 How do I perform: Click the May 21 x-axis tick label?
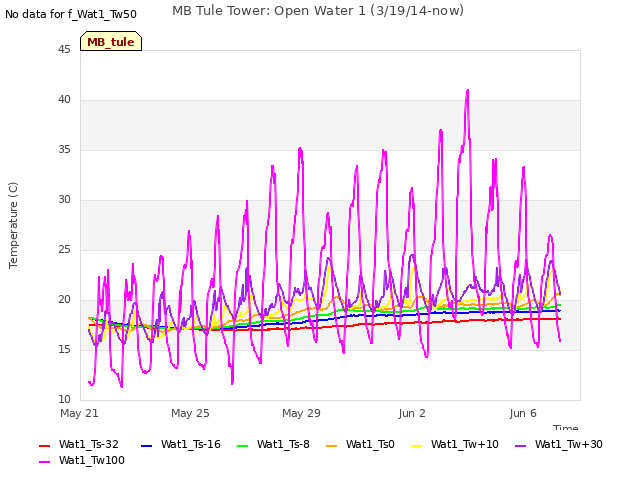coord(80,413)
